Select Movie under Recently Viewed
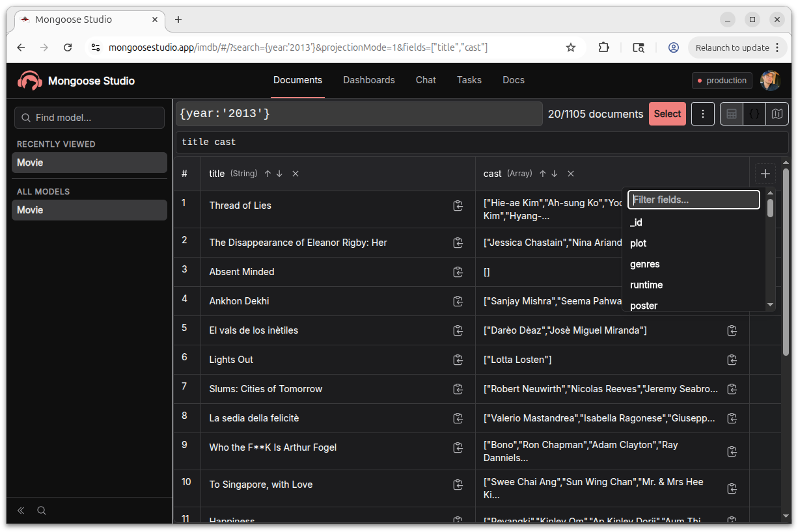The image size is (798, 532). [x=89, y=163]
